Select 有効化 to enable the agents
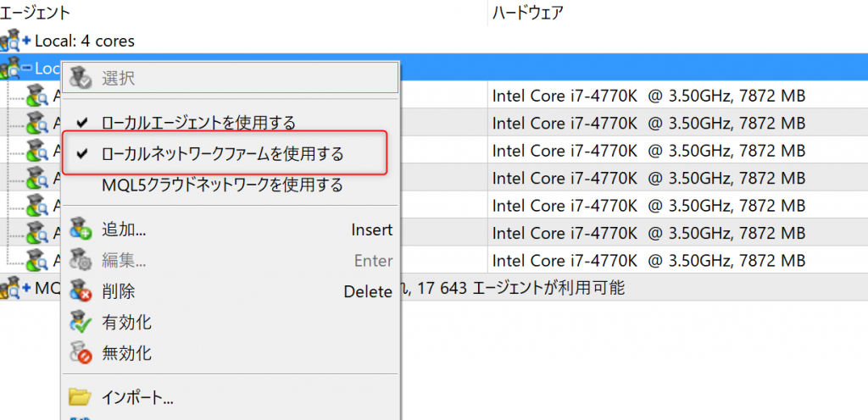Viewport: 868px width, 420px height. (x=126, y=322)
